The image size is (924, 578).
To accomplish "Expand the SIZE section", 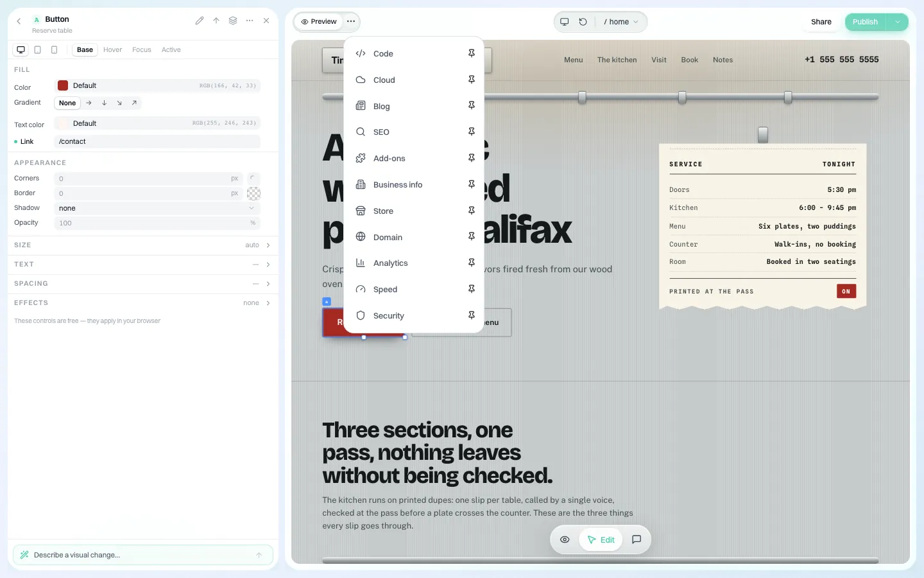I will coord(142,245).
